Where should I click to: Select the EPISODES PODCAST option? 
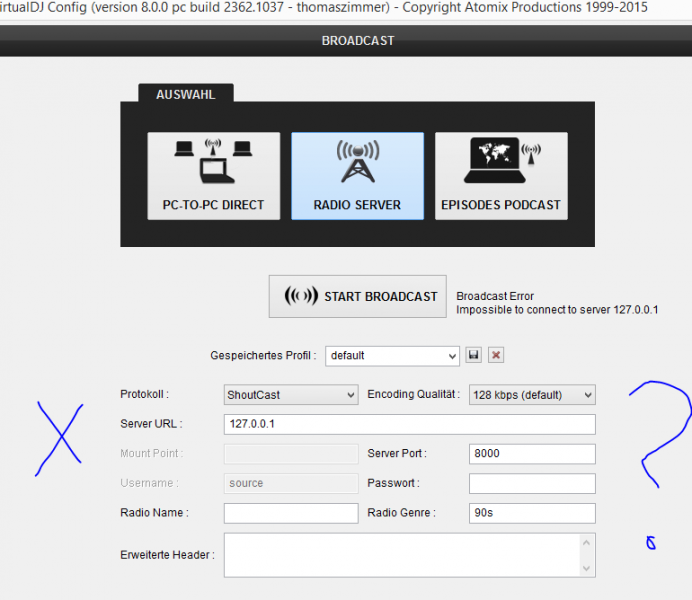[x=501, y=176]
